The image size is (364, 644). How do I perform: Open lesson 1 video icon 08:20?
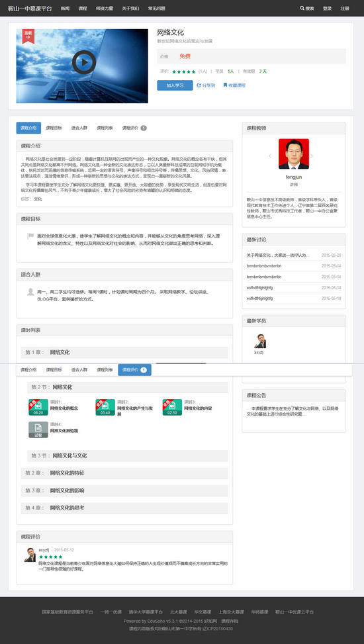pyautogui.click(x=38, y=407)
